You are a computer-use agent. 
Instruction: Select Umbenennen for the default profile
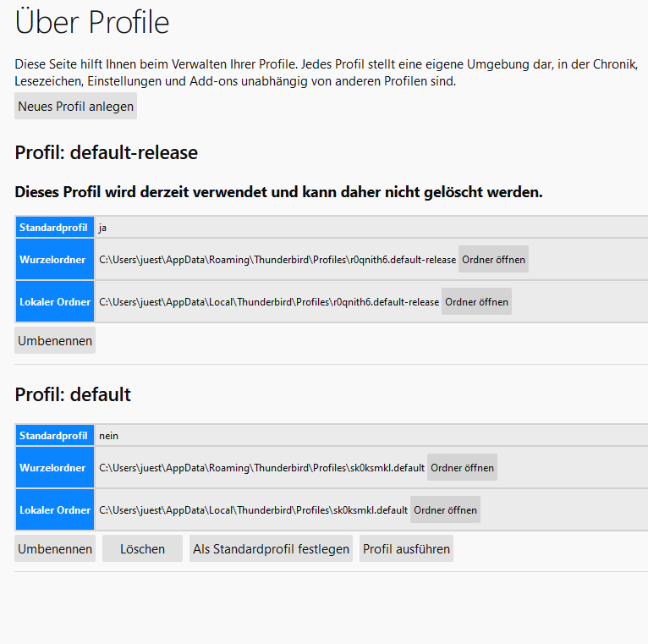point(55,548)
